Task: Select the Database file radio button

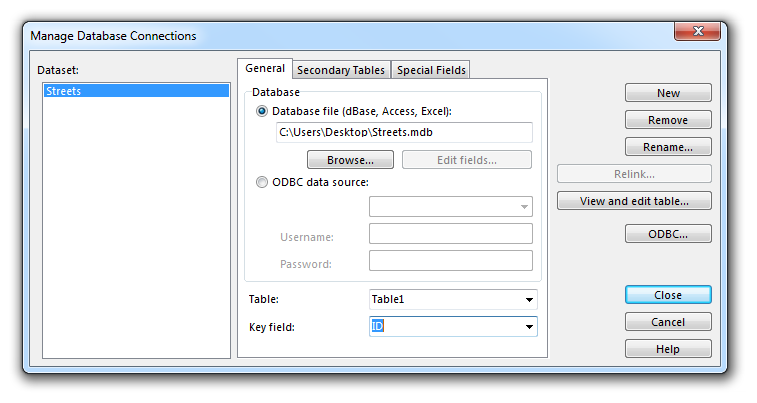Action: click(262, 111)
